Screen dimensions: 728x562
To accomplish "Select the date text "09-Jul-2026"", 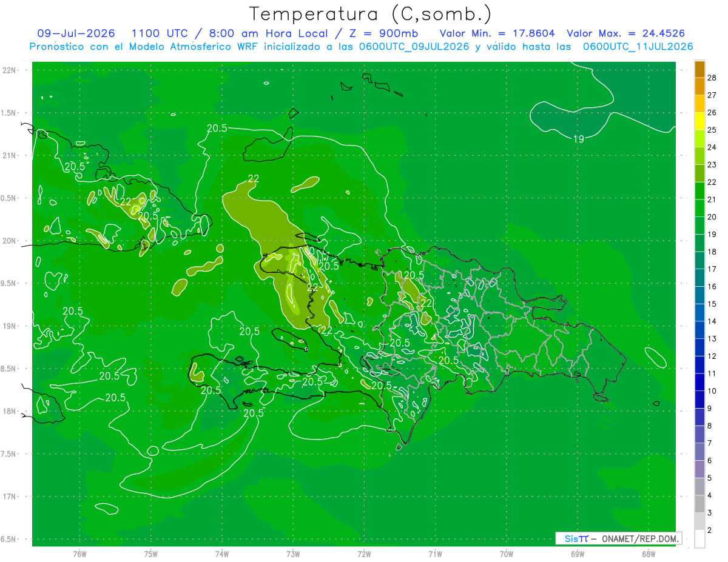I will coord(76,34).
